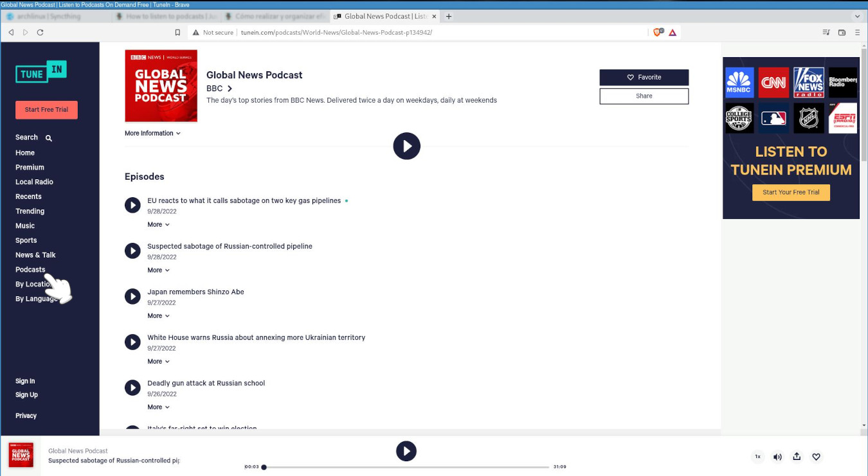
Task: Click the Brave Shields icon in address bar
Action: point(658,32)
